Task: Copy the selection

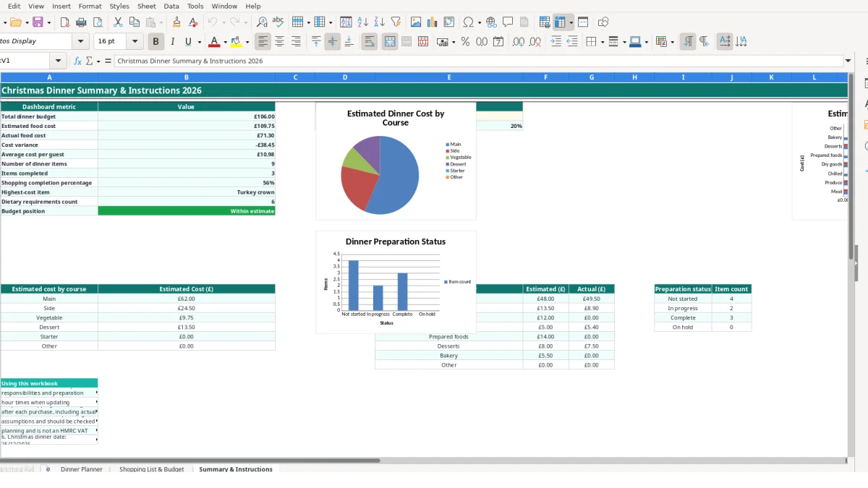Action: (x=134, y=22)
